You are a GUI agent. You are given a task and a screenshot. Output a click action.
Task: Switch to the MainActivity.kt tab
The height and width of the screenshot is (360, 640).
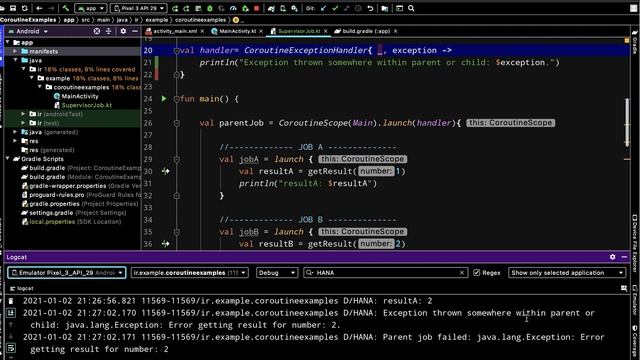pyautogui.click(x=238, y=31)
